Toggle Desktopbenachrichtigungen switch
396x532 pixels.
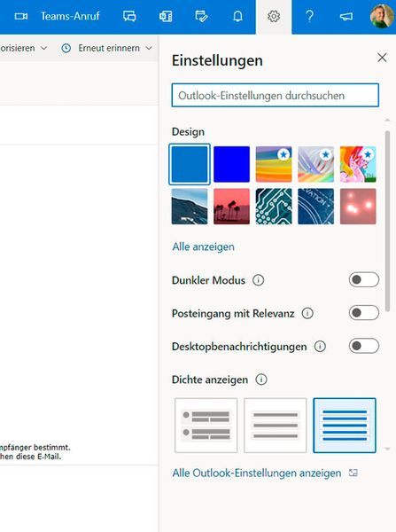pyautogui.click(x=364, y=346)
